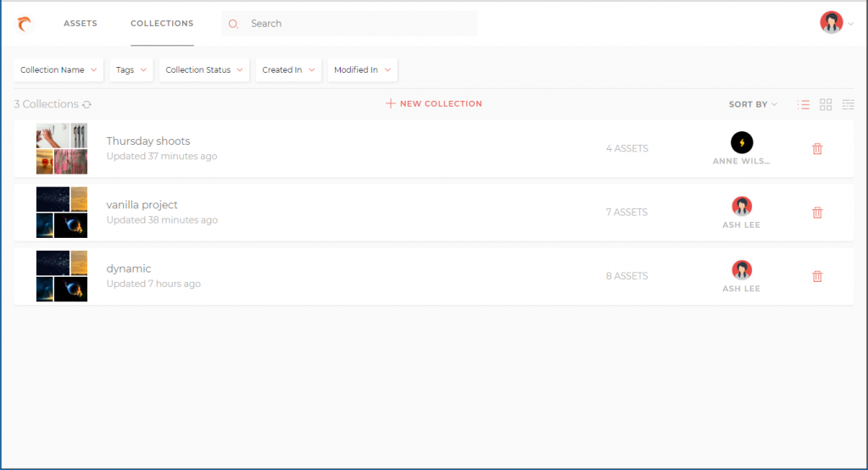
Task: Switch to the Collections tab
Action: (x=162, y=23)
